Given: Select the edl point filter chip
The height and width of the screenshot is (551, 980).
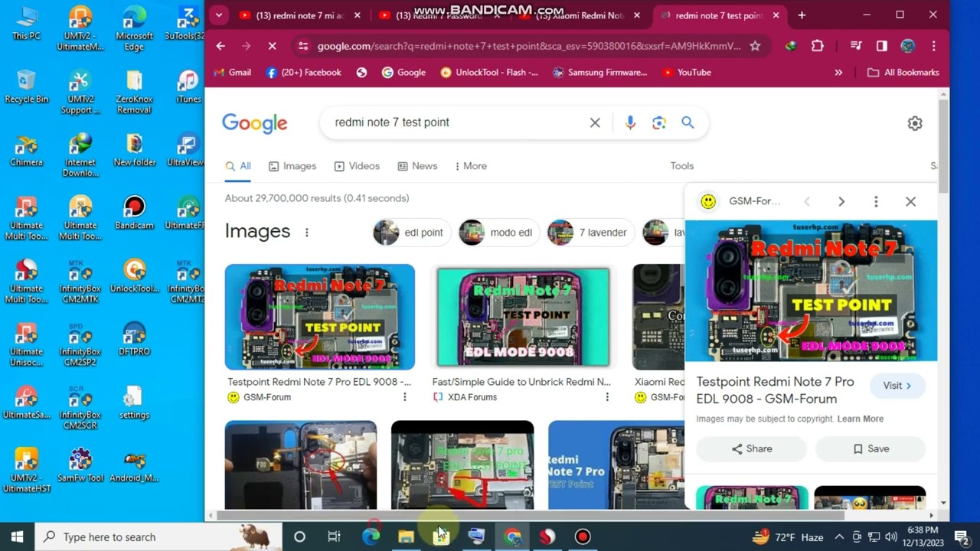Looking at the screenshot, I should [412, 233].
